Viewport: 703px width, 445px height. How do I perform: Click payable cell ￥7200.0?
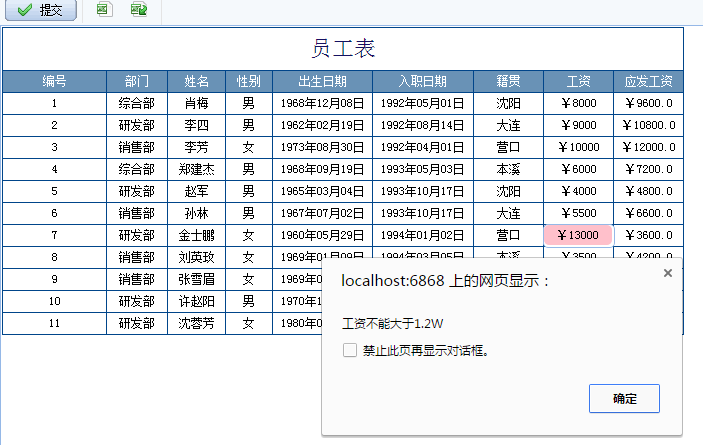pos(648,169)
